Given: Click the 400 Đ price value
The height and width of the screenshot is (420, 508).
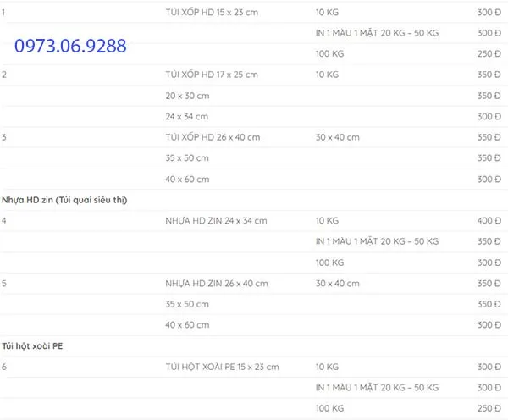Looking at the screenshot, I should click(489, 221).
